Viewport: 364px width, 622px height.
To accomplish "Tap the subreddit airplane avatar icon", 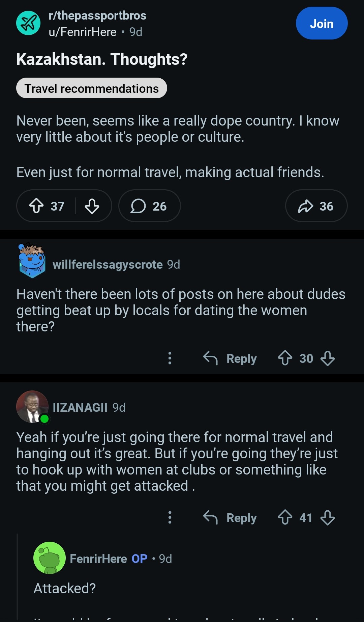I will tap(28, 23).
